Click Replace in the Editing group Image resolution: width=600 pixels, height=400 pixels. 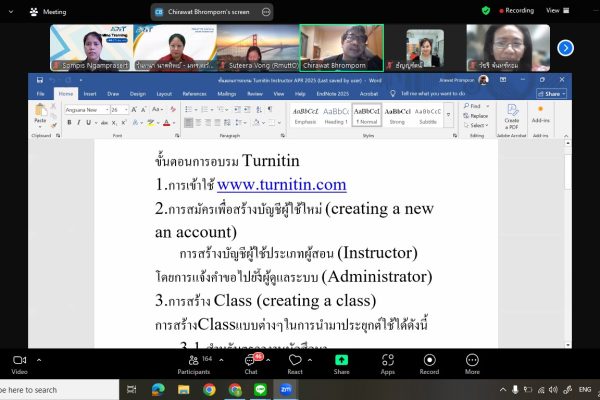point(475,116)
